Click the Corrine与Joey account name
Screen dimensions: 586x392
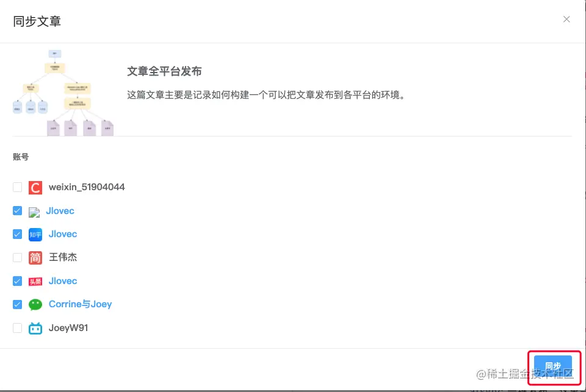tap(81, 304)
